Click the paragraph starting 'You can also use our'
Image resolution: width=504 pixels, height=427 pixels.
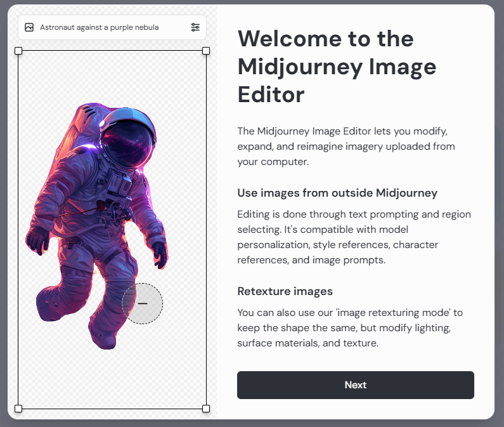coord(350,328)
